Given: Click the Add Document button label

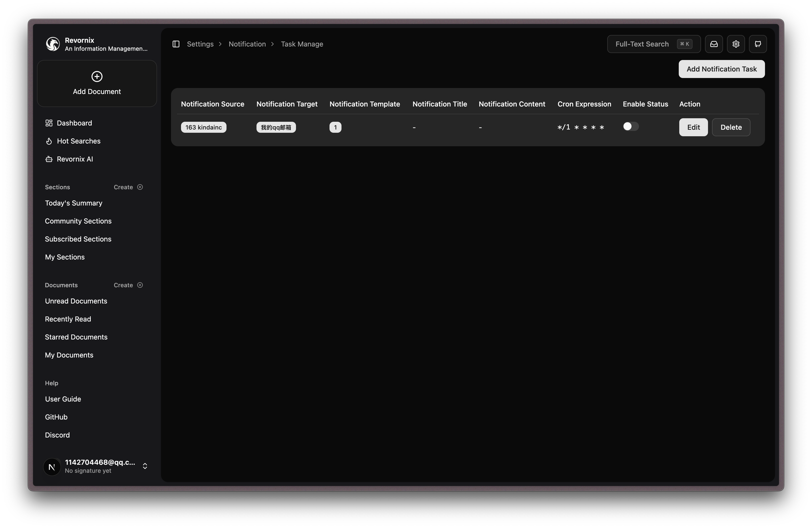Looking at the screenshot, I should [97, 92].
